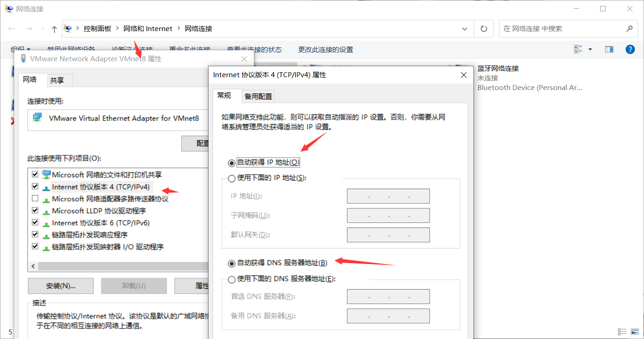644x339 pixels.
Task: Open the help question mark icon
Action: (630, 49)
